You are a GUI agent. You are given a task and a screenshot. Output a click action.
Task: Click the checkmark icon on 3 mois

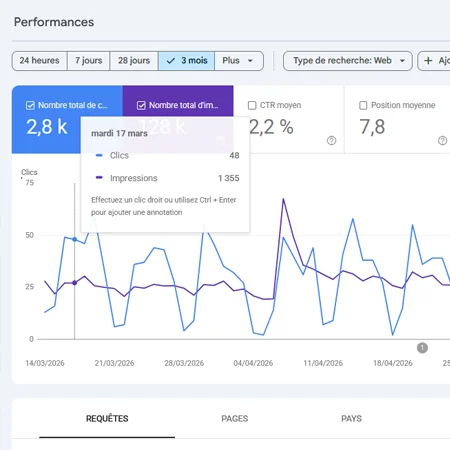point(171,61)
